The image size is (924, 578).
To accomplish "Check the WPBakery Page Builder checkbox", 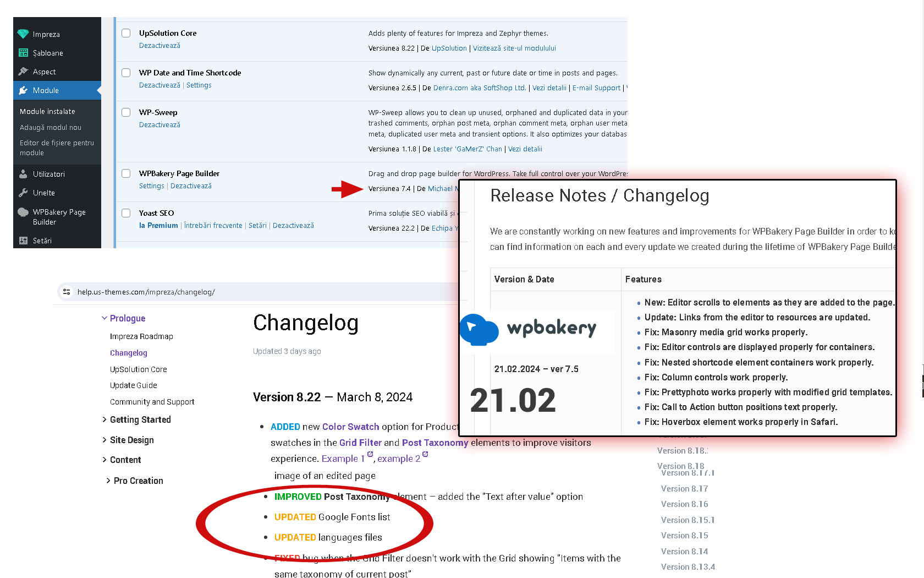I will [x=126, y=173].
